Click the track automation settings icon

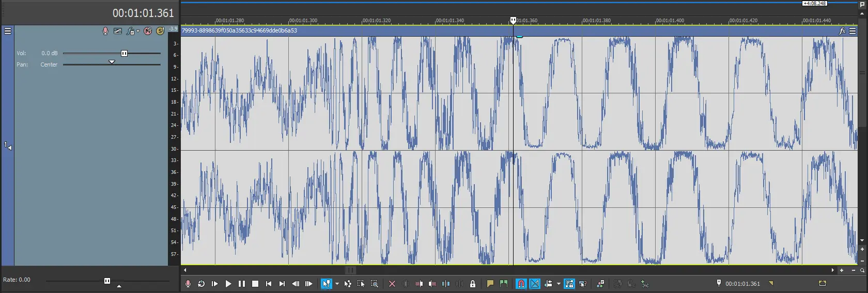(x=118, y=31)
